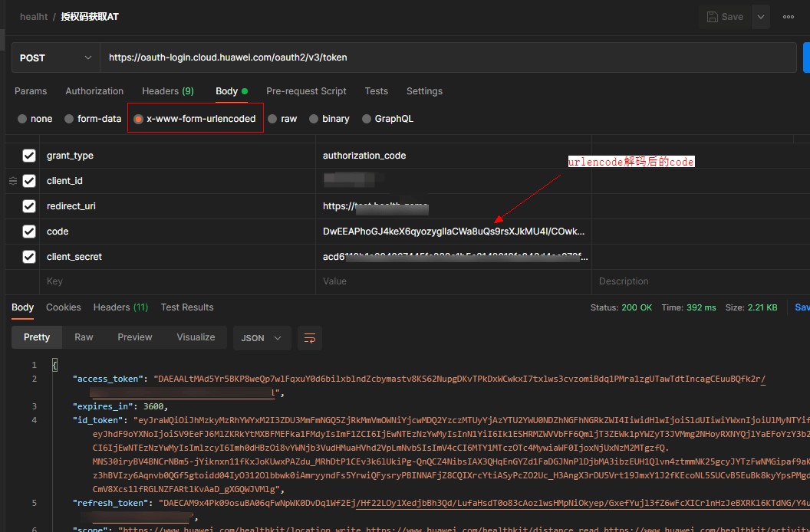Click the empty Description input field

pos(700,281)
